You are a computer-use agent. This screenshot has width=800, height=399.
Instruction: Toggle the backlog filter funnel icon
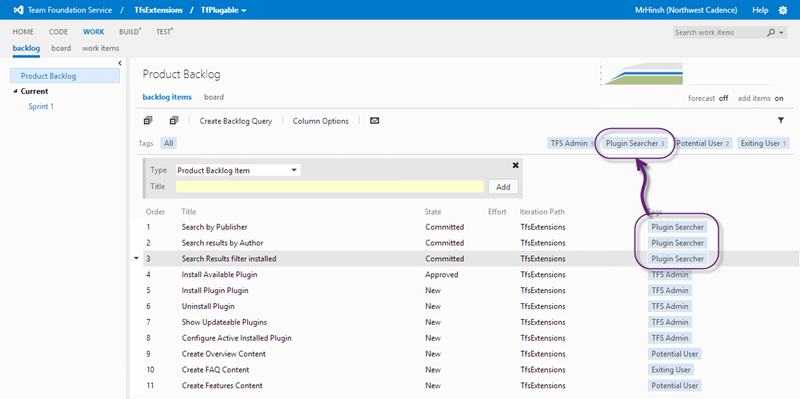tap(781, 120)
